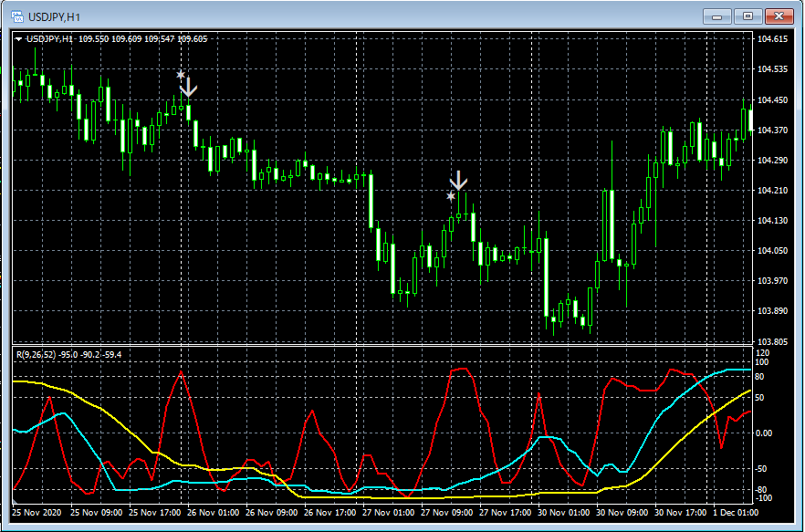The width and height of the screenshot is (805, 532).
Task: Click the USDJPY,H1 chart window icon
Action: tap(17, 17)
